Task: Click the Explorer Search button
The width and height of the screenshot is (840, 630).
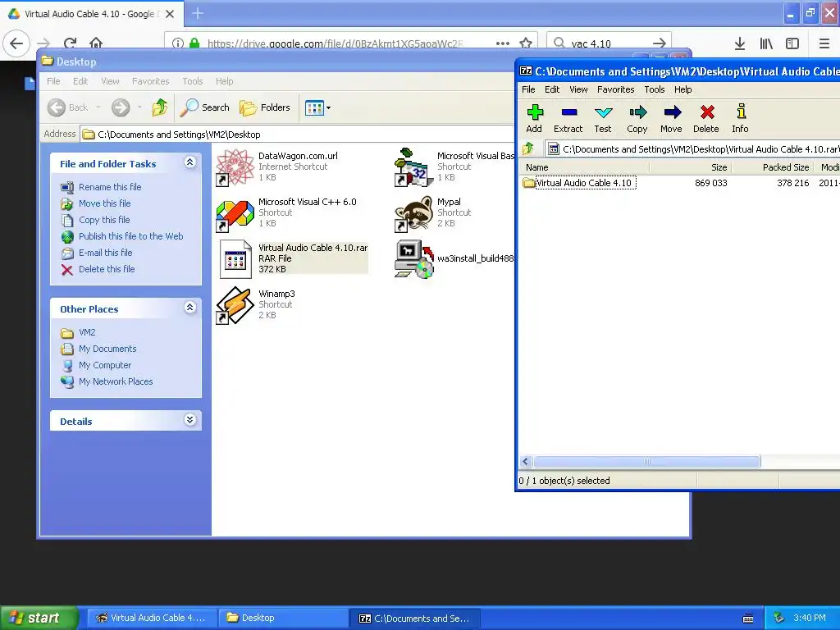Action: pos(204,107)
